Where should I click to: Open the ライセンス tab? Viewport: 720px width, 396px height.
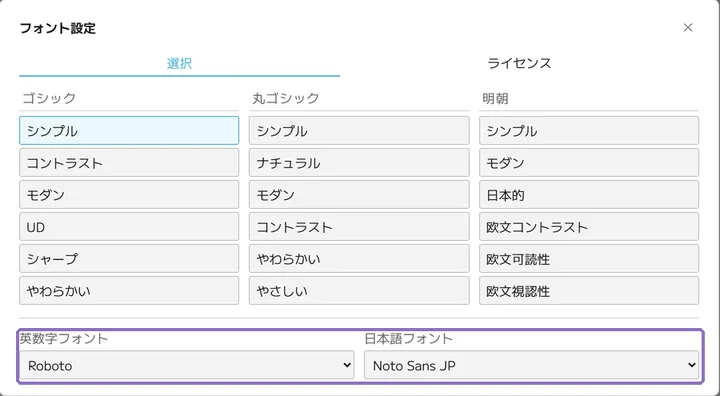[x=519, y=63]
